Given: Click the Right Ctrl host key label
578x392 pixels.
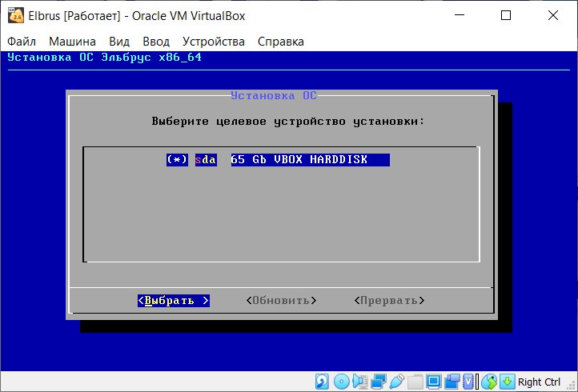Looking at the screenshot, I should click(539, 382).
